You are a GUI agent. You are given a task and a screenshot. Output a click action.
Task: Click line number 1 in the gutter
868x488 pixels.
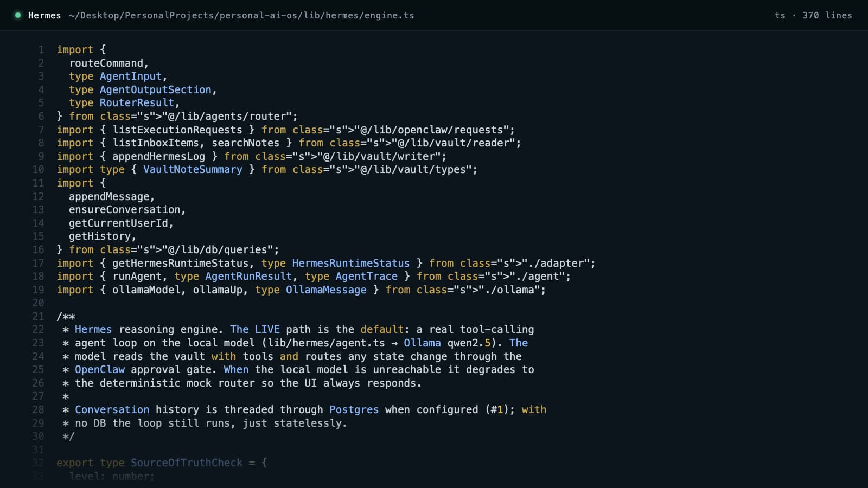pos(41,49)
